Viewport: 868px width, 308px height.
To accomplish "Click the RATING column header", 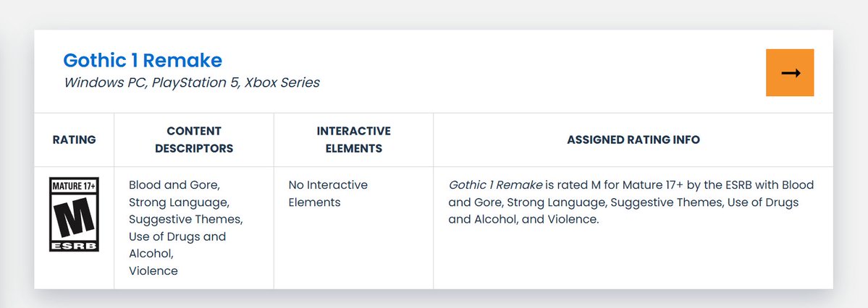I will click(x=74, y=140).
